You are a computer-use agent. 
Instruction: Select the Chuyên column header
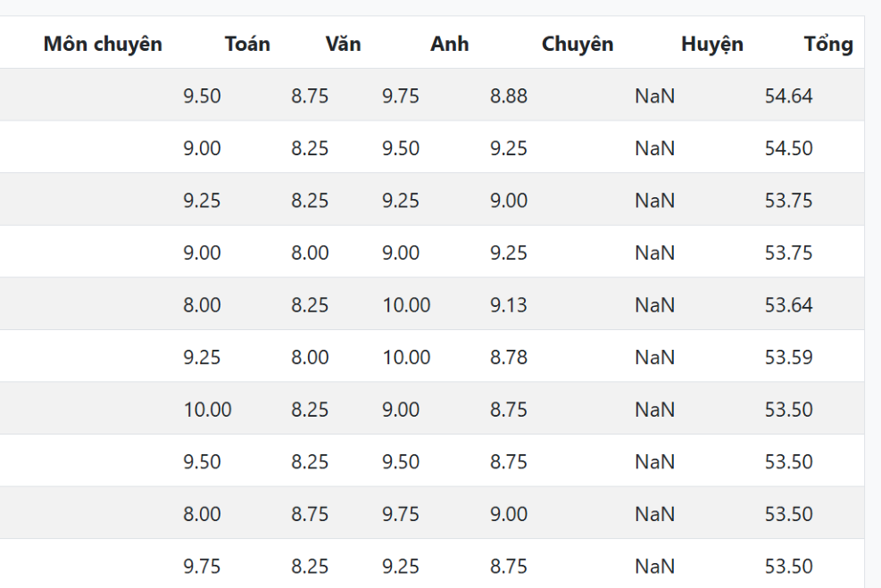[x=578, y=44]
